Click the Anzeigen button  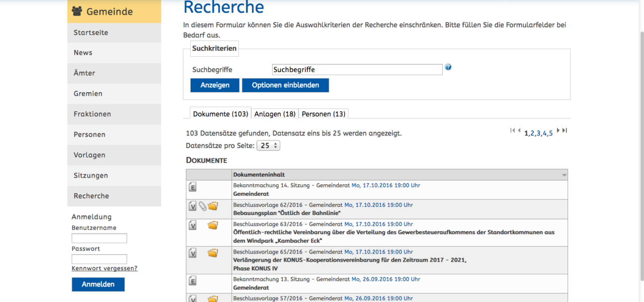coord(215,85)
